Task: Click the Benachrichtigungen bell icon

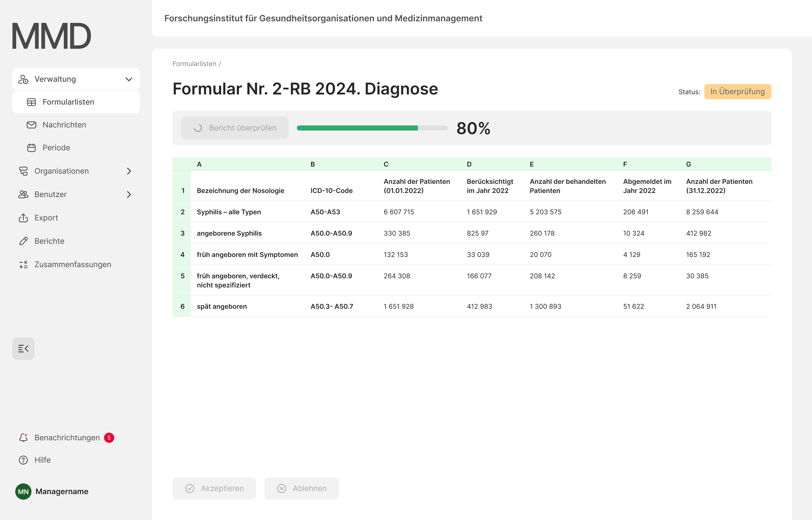Action: click(x=23, y=438)
